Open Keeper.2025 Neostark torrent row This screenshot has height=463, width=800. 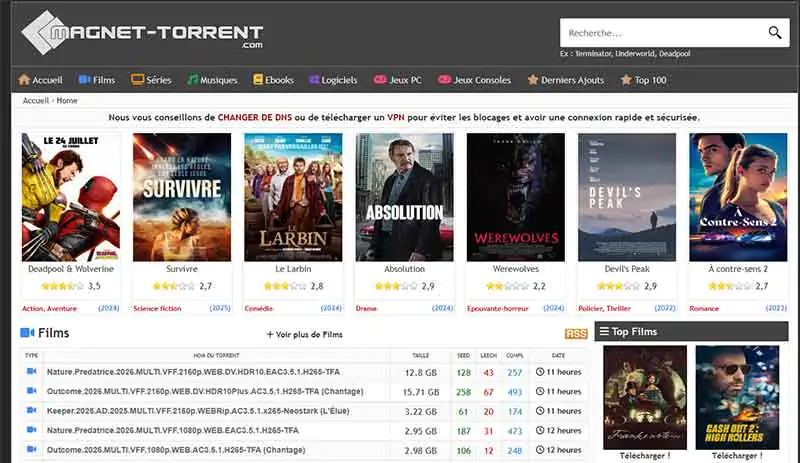click(305, 411)
